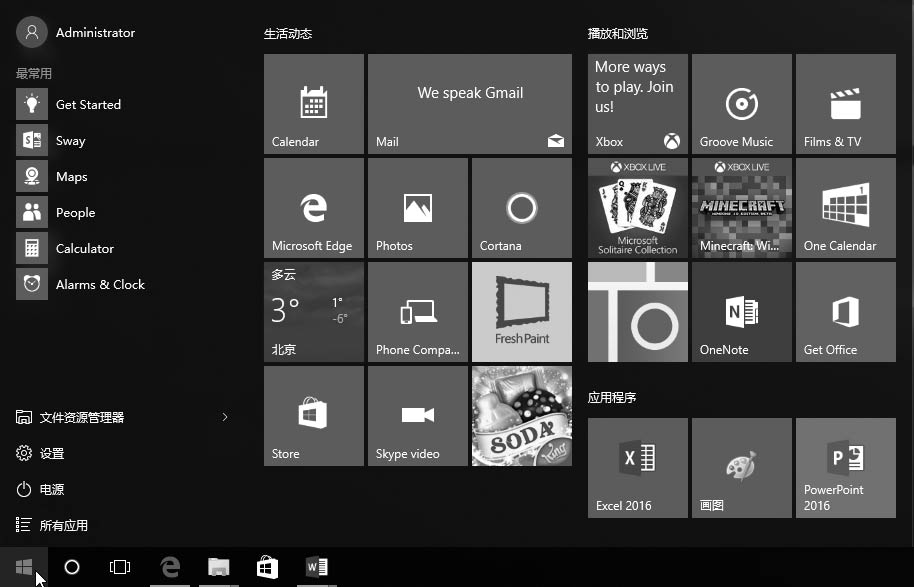This screenshot has width=914, height=587.
Task: Open the Films & TV tile
Action: [x=845, y=103]
